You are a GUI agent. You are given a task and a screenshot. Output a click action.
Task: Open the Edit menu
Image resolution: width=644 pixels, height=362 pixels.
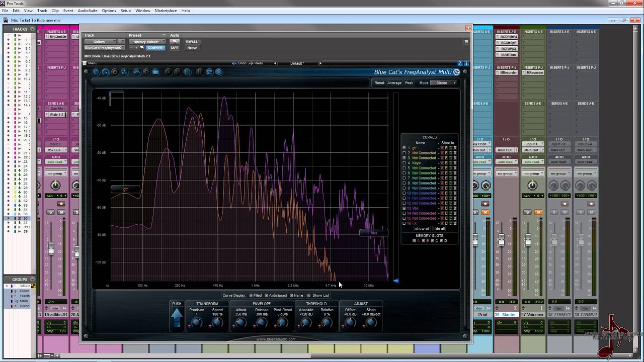coord(16,11)
